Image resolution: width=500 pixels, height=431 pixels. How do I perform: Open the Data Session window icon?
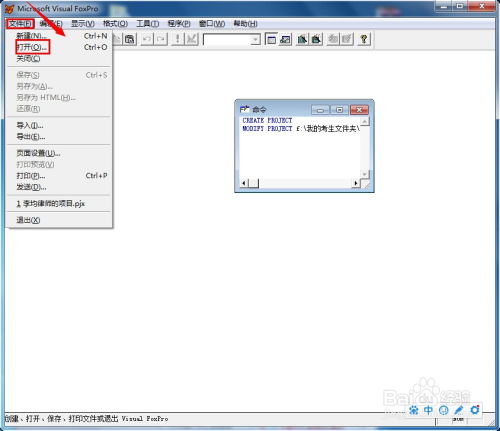[285, 39]
